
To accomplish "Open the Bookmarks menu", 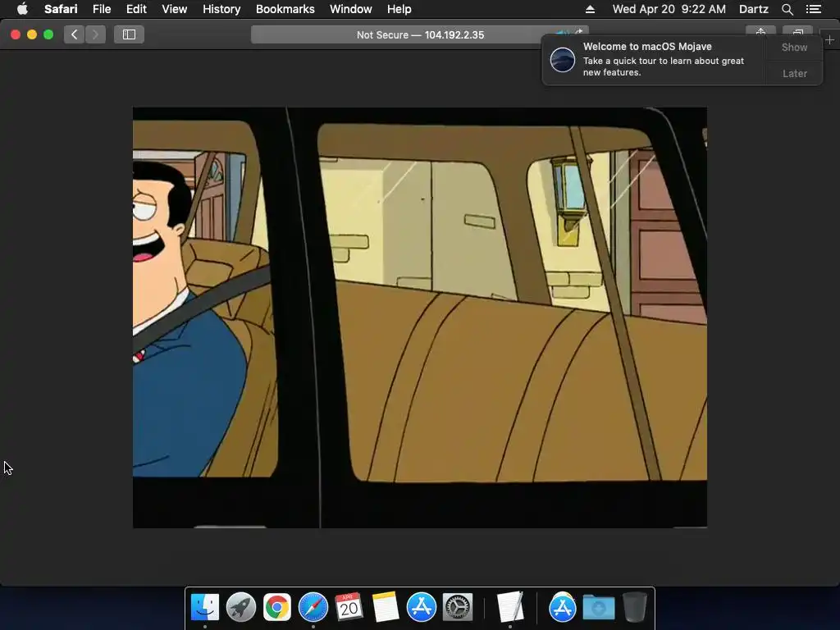I will [285, 9].
